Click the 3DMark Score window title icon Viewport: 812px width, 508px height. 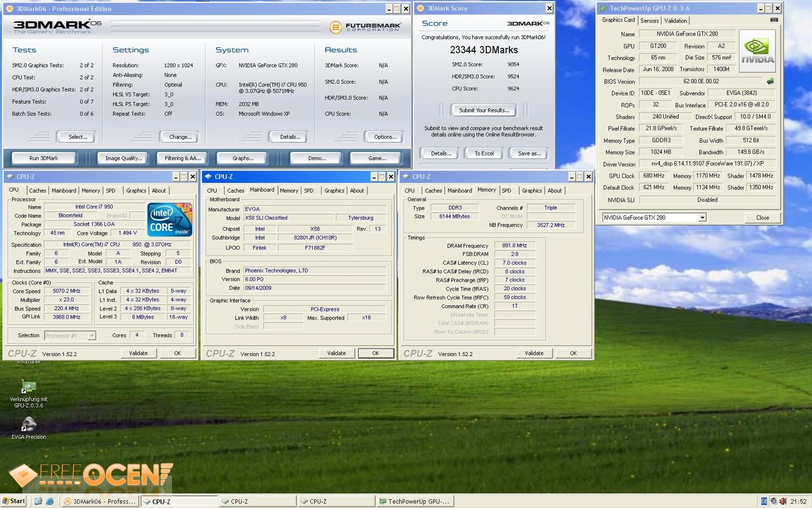tap(420, 8)
